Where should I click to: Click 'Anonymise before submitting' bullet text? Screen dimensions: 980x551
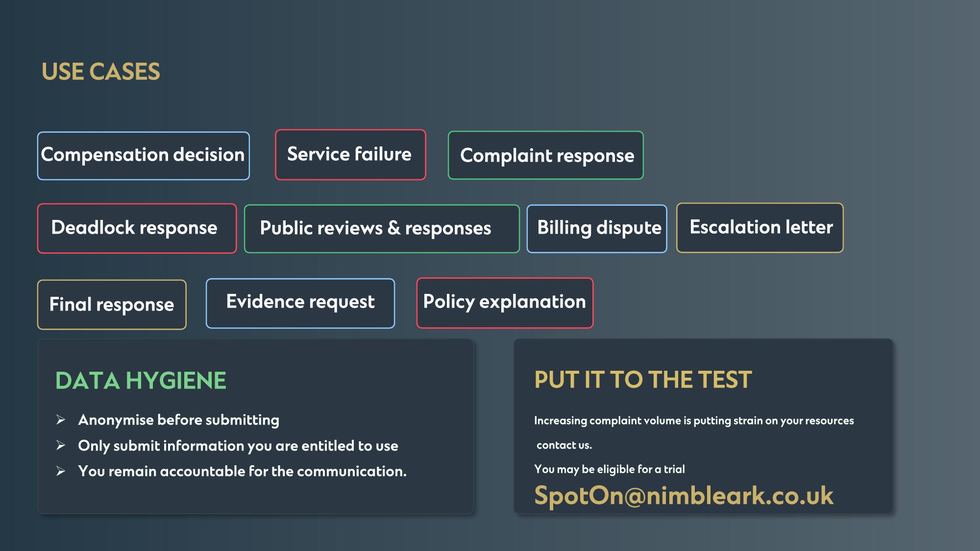coord(179,420)
